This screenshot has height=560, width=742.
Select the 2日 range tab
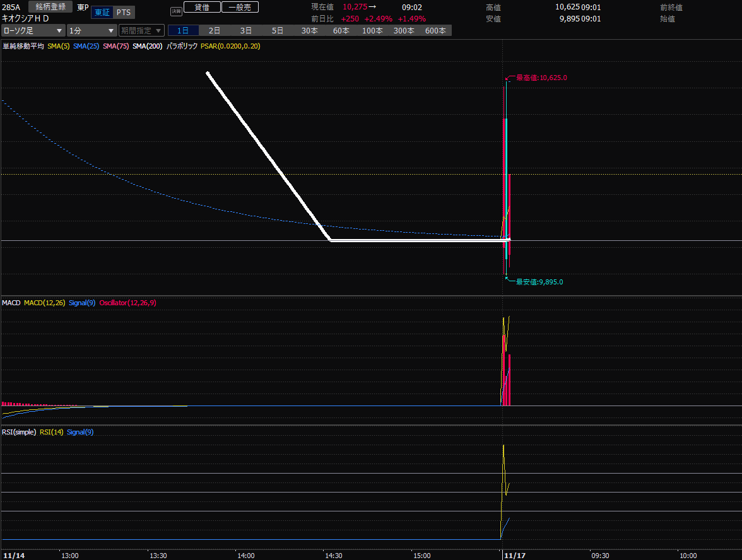[215, 30]
